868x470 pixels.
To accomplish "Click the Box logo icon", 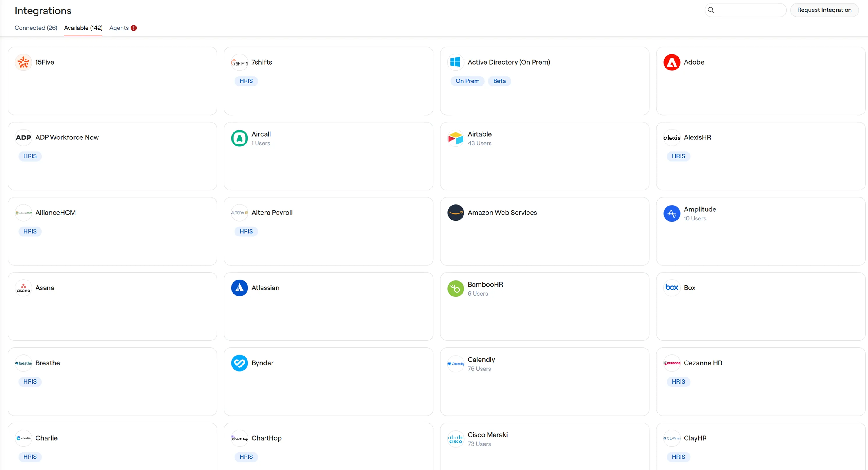I will click(672, 288).
